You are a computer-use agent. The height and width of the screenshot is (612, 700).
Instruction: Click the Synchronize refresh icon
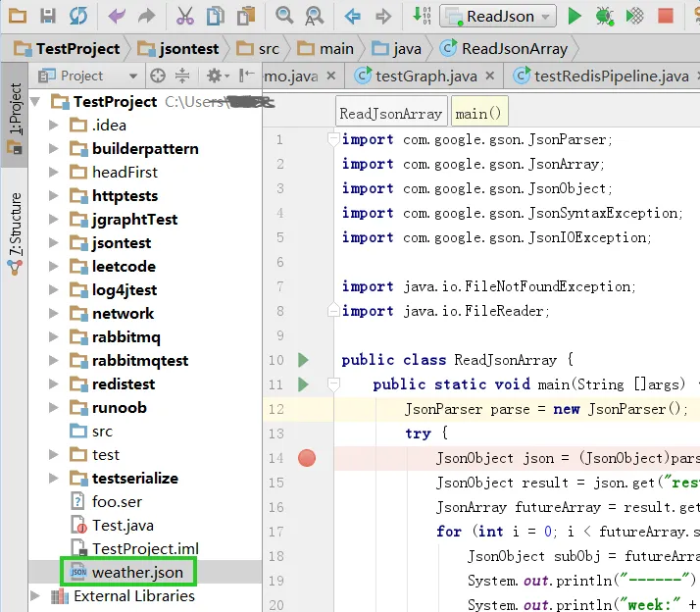coord(77,16)
